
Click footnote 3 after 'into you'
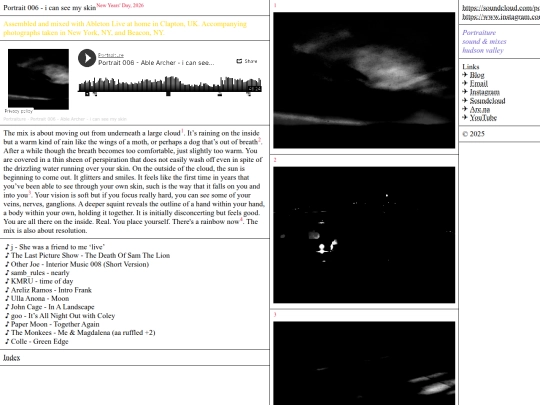[30, 193]
